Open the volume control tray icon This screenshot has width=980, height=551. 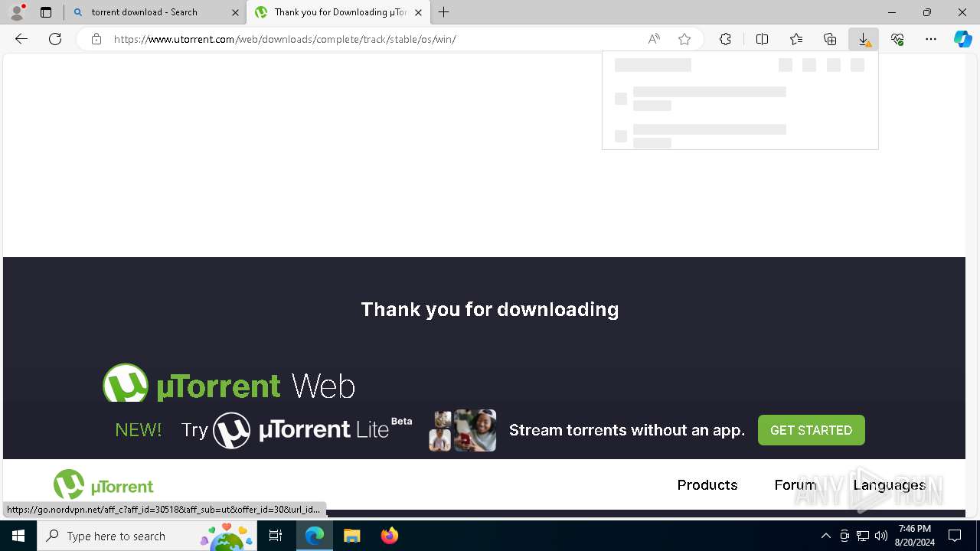(x=881, y=536)
